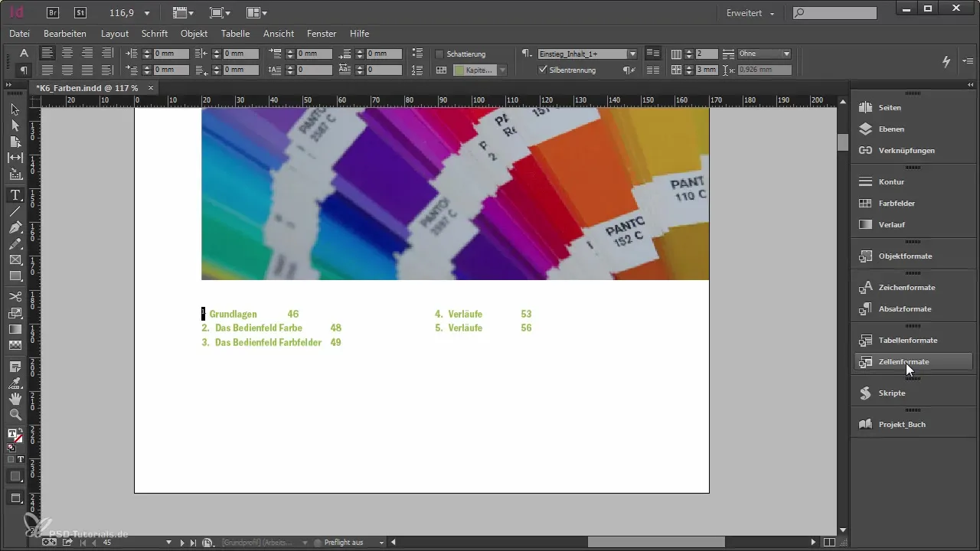Align paragraph text right
Viewport: 980px width, 551px height.
[x=87, y=53]
